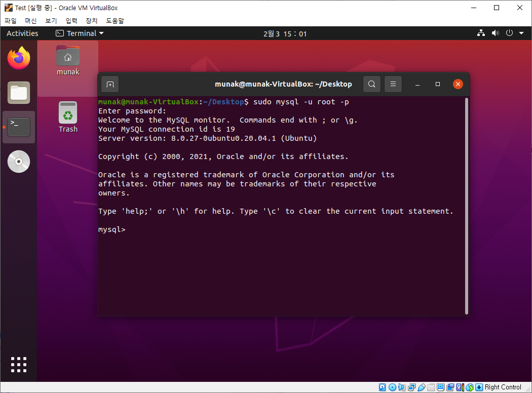Open the Files manager in the dock
Viewport: 532px width, 393px height.
[19, 93]
